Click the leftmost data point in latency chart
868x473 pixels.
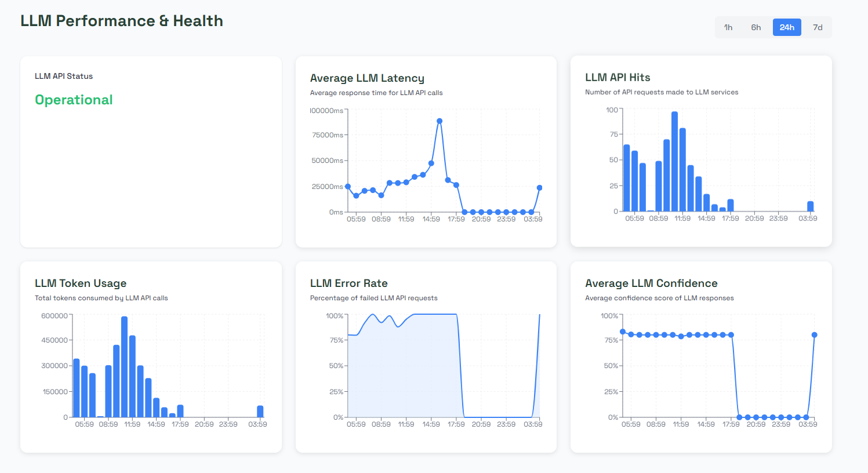(x=348, y=187)
